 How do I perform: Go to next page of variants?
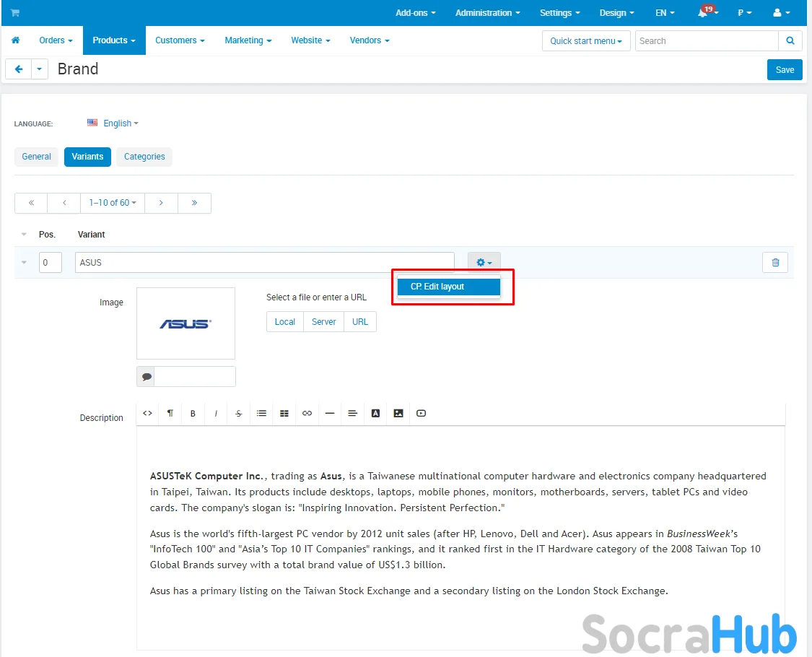161,203
